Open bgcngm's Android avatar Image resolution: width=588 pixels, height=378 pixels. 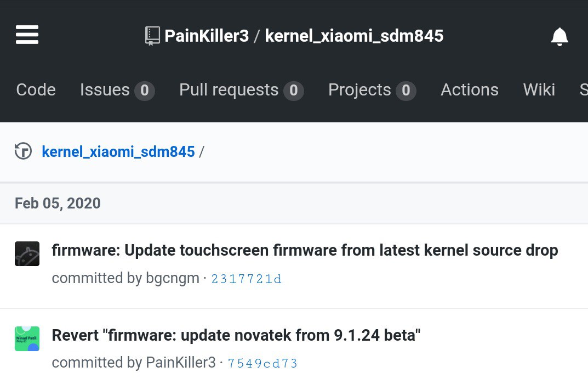(x=27, y=254)
